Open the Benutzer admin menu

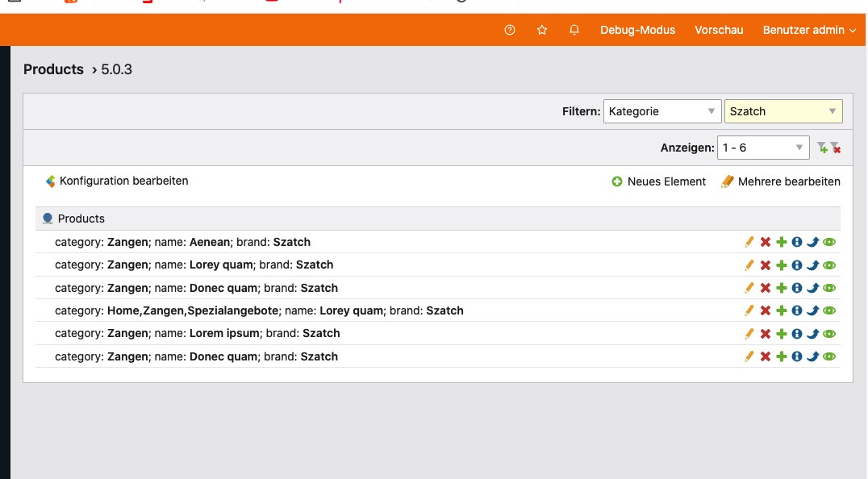(809, 30)
